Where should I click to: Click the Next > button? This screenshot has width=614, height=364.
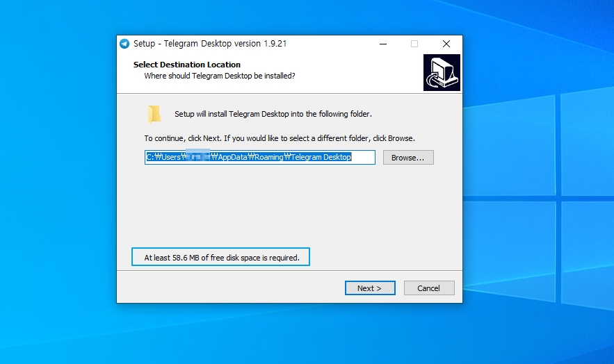click(x=370, y=288)
